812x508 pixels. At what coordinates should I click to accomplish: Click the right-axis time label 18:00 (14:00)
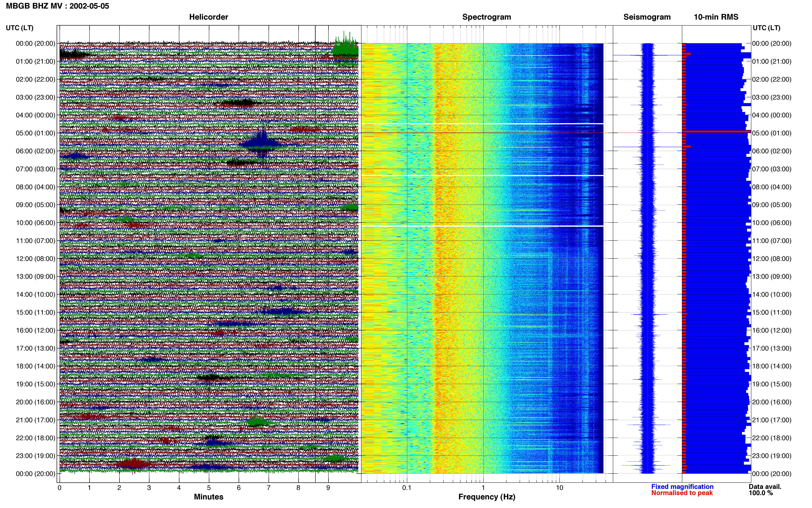click(x=772, y=366)
